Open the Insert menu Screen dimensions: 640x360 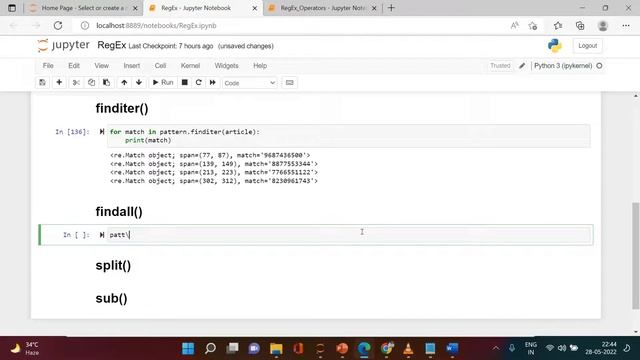(x=132, y=66)
